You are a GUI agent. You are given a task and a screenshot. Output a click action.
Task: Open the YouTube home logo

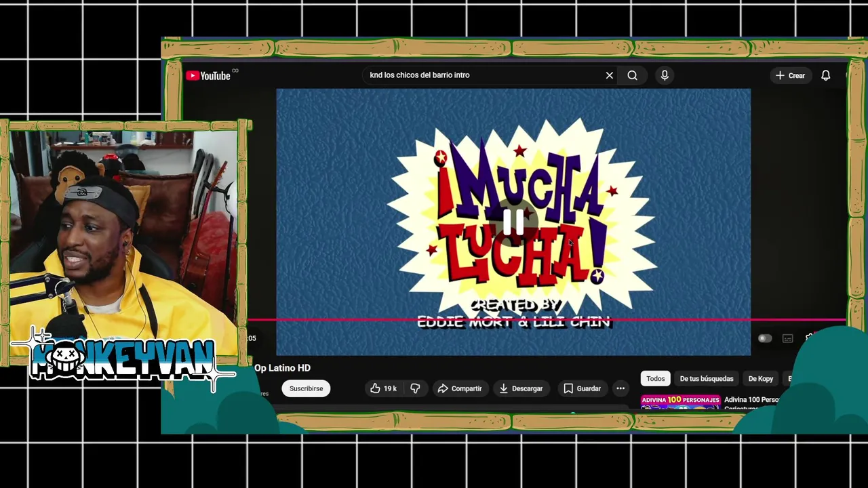(x=208, y=75)
